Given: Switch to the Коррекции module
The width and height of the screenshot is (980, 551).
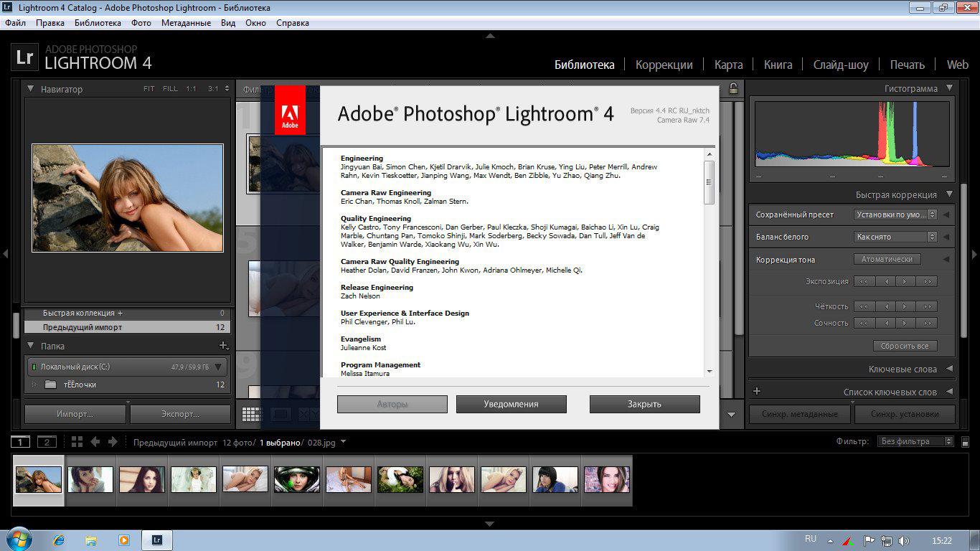Looking at the screenshot, I should (664, 65).
